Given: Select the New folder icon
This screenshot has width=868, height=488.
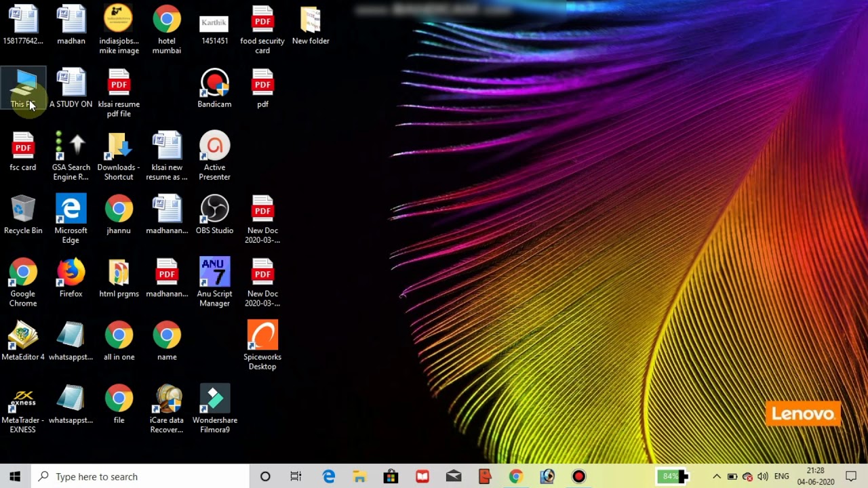Looking at the screenshot, I should click(311, 25).
